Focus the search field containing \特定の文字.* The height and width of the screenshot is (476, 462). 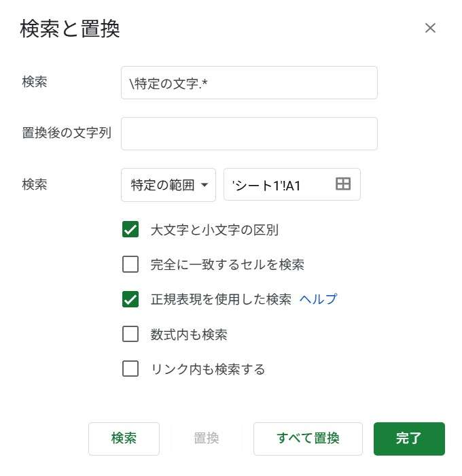pyautogui.click(x=249, y=83)
